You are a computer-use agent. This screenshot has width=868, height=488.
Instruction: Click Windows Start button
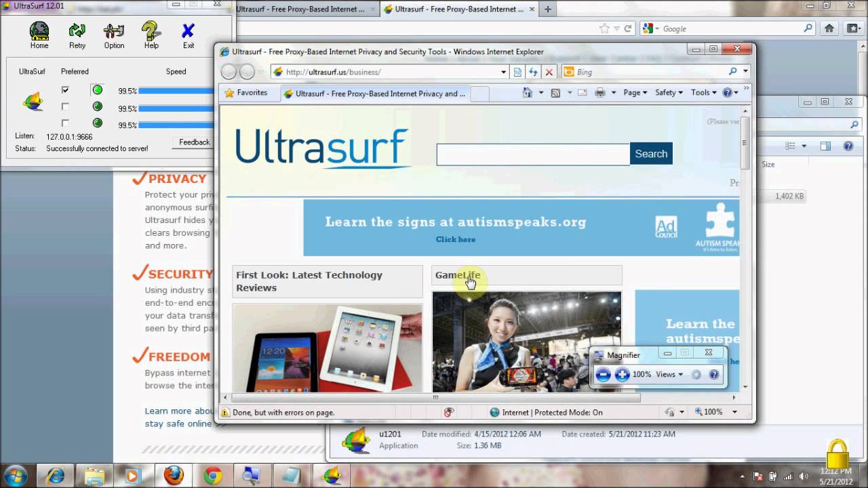[15, 475]
